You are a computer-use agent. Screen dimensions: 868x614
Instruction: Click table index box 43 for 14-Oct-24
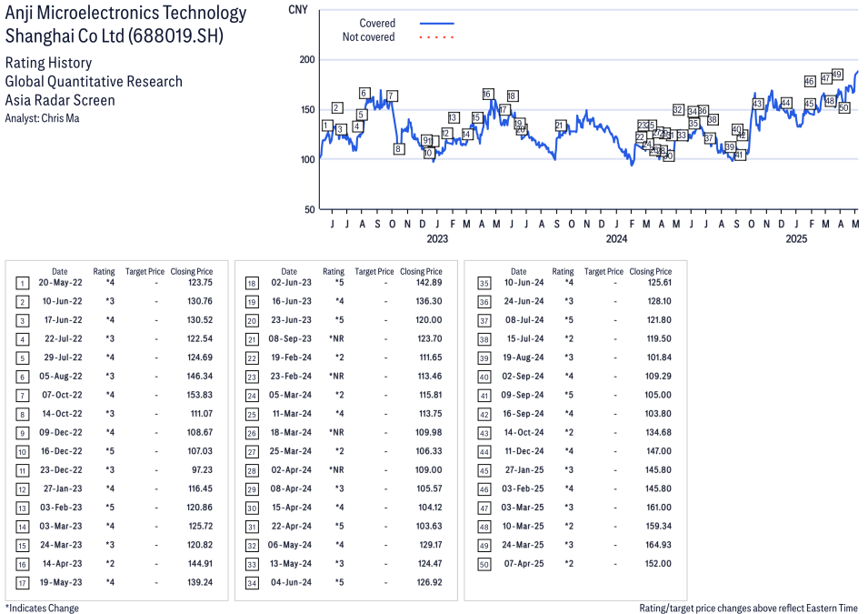pyautogui.click(x=484, y=433)
